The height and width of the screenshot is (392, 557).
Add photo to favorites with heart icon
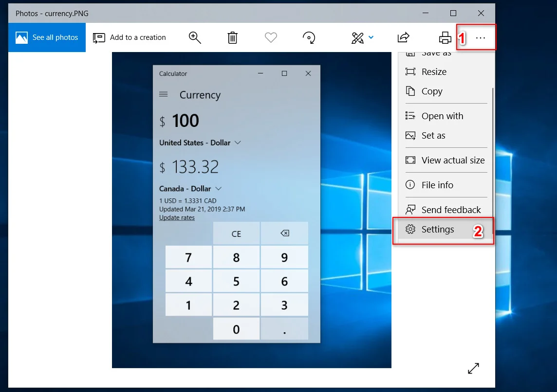point(271,37)
